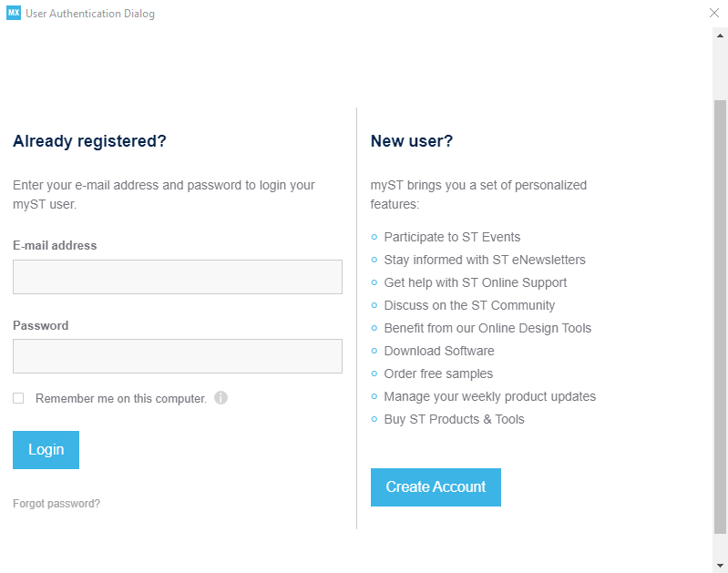Click the scrollbar up arrow
This screenshot has height=573, width=728.
720,34
